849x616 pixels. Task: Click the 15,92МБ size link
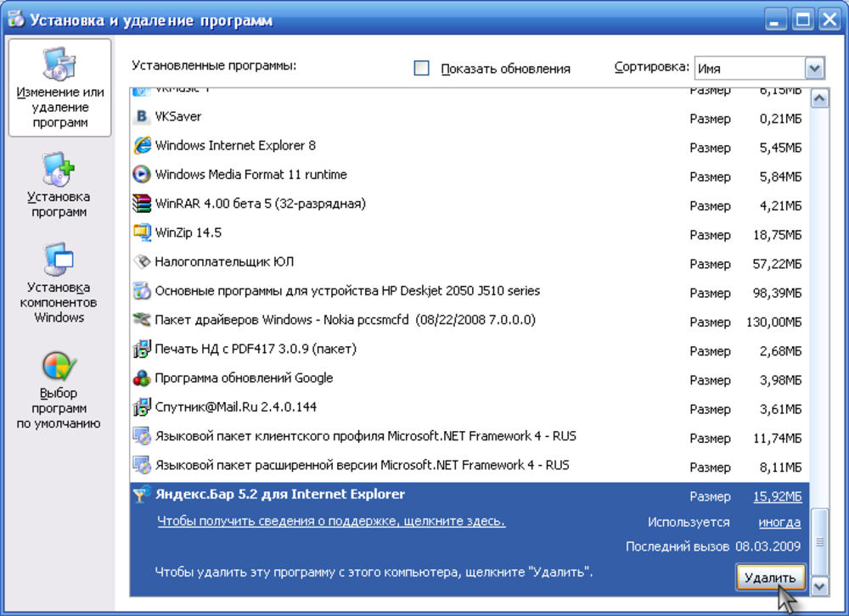coord(778,496)
